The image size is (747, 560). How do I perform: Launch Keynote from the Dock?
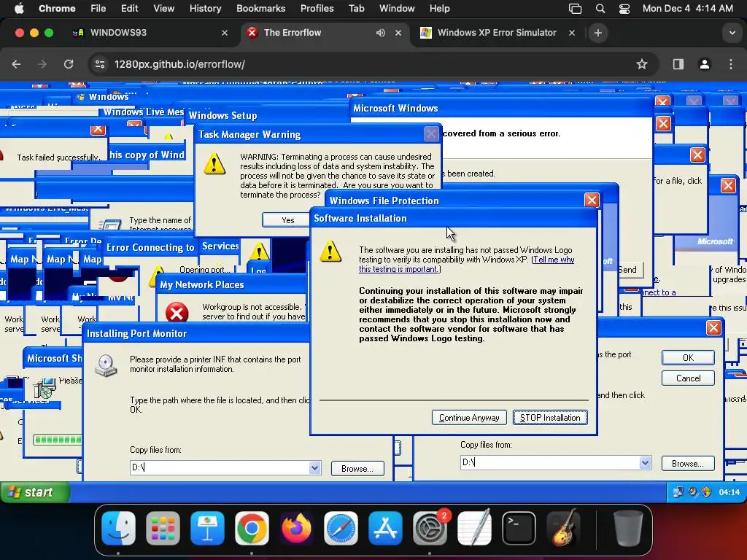pyautogui.click(x=207, y=528)
